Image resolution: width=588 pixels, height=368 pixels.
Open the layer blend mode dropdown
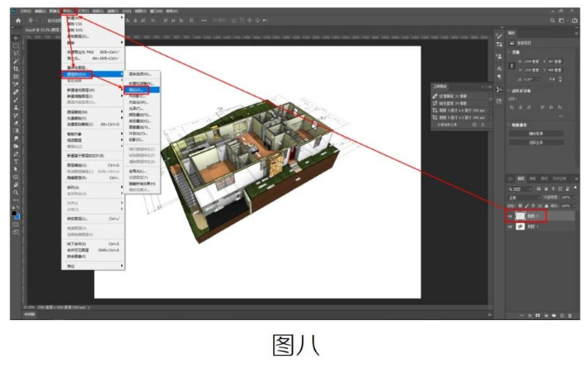(524, 197)
